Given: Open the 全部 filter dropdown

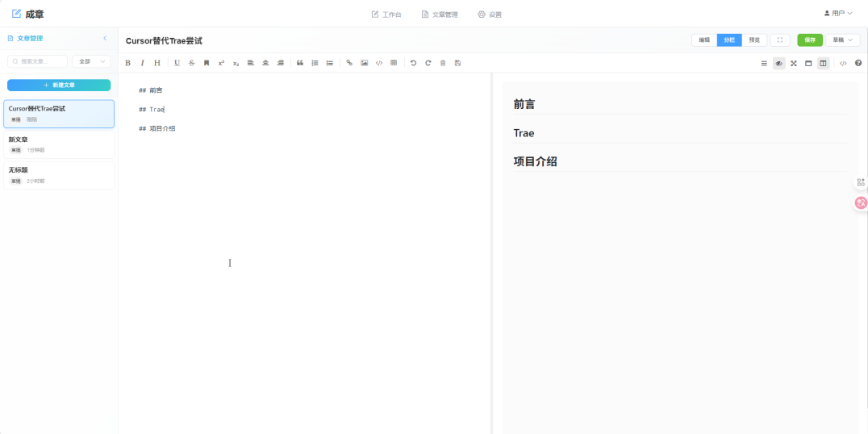Looking at the screenshot, I should [91, 61].
